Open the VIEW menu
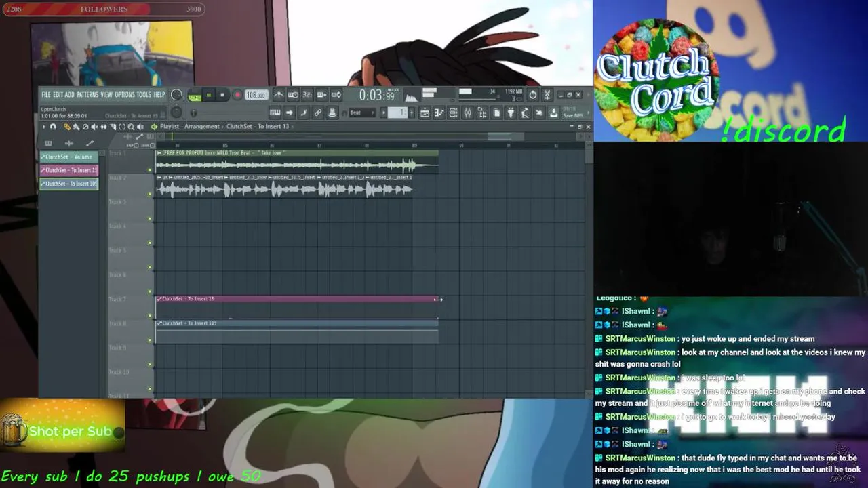Image resolution: width=868 pixels, height=488 pixels. (106, 95)
